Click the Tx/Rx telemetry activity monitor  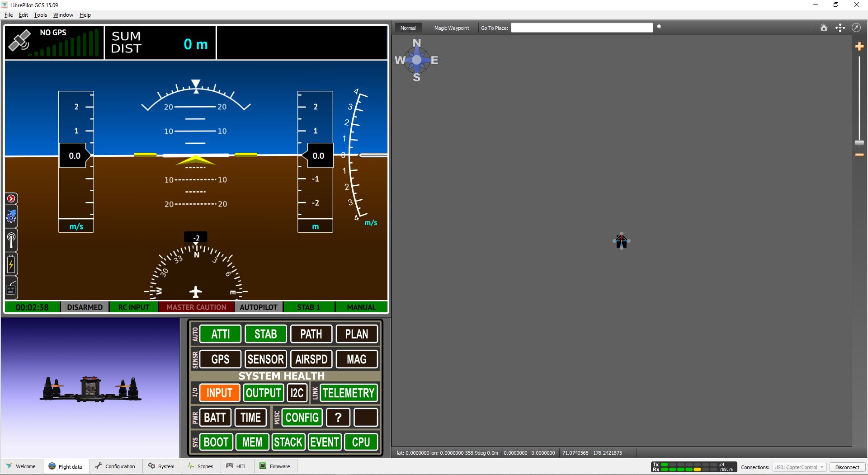pyautogui.click(x=694, y=467)
